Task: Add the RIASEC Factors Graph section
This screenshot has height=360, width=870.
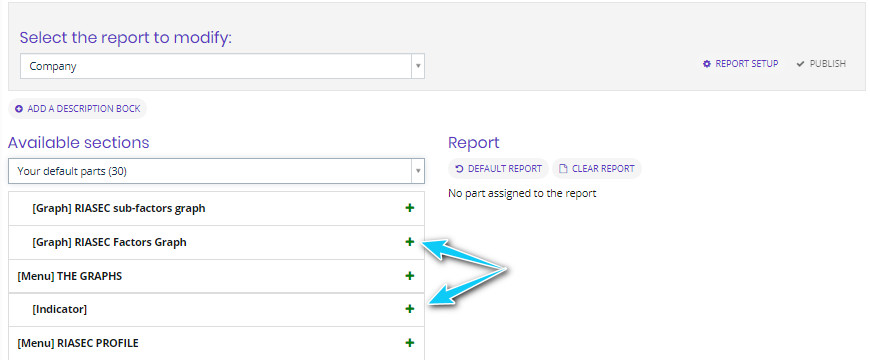Action: [x=409, y=242]
